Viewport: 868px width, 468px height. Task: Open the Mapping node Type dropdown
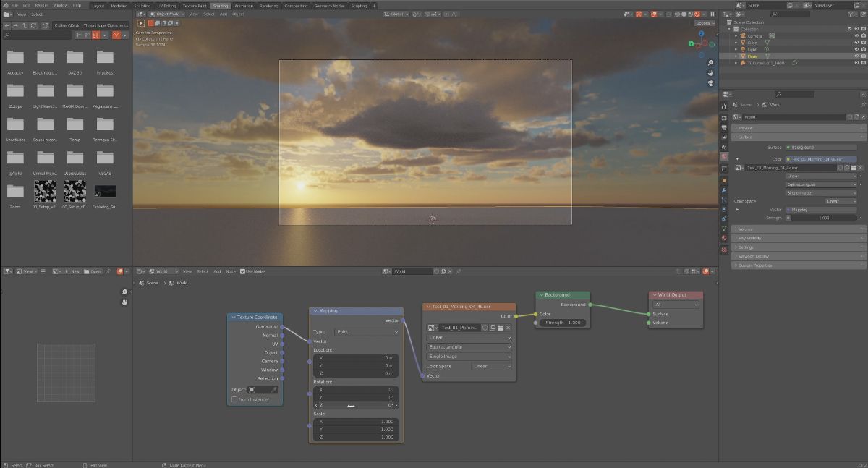[367, 331]
